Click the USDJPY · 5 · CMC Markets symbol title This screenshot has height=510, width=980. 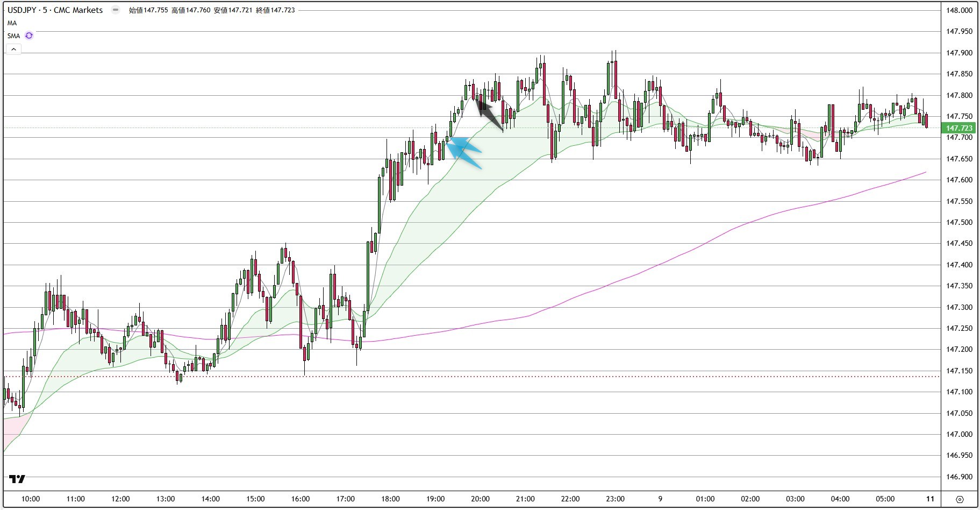(55, 10)
